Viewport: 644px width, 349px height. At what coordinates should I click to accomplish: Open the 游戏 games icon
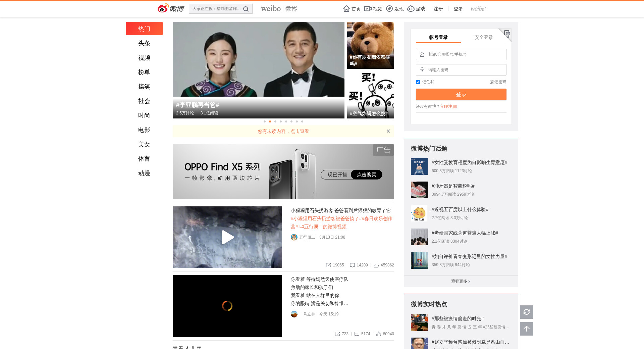pos(411,9)
